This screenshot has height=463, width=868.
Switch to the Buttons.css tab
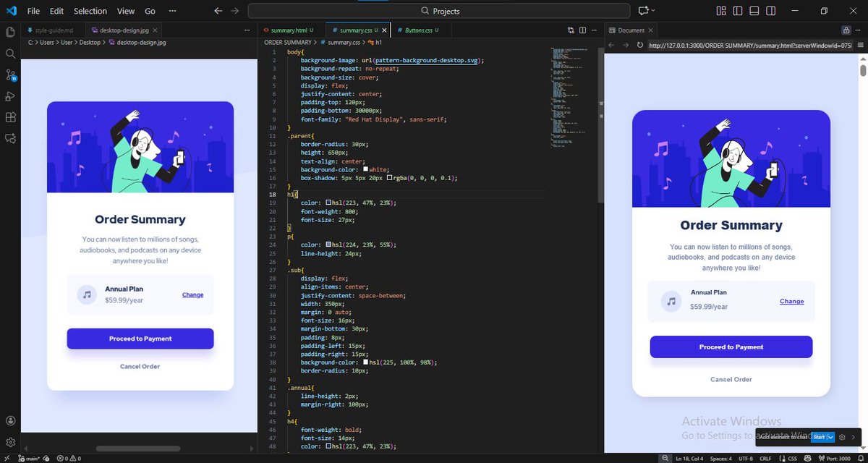(x=422, y=30)
